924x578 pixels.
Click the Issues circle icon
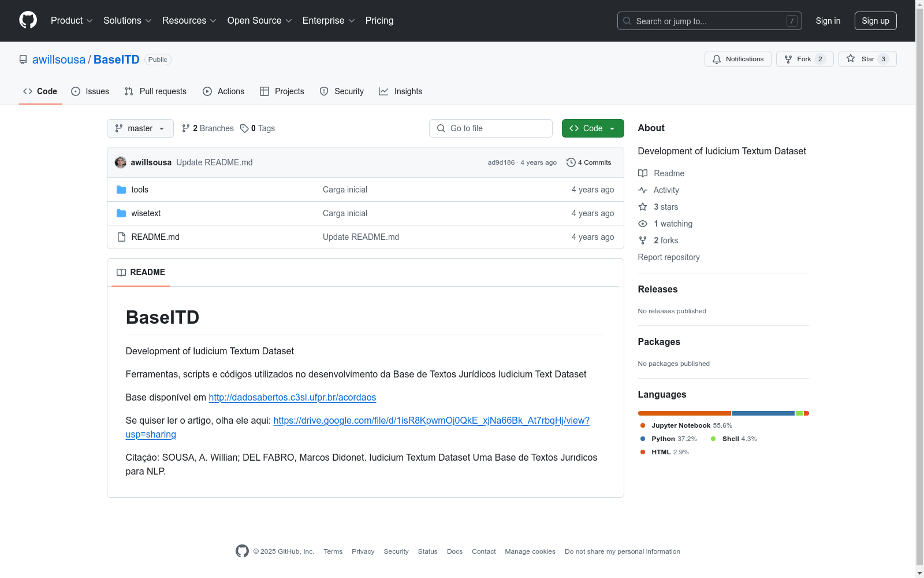pyautogui.click(x=76, y=91)
